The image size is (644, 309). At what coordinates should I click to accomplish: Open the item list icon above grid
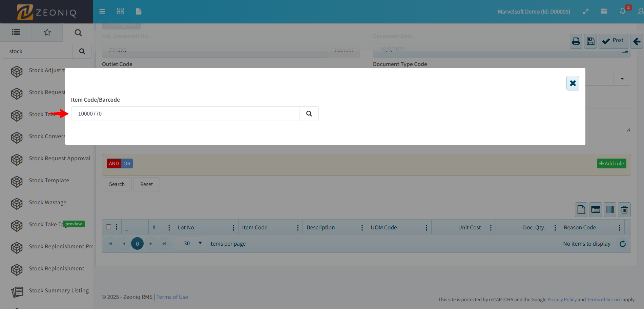pos(596,210)
